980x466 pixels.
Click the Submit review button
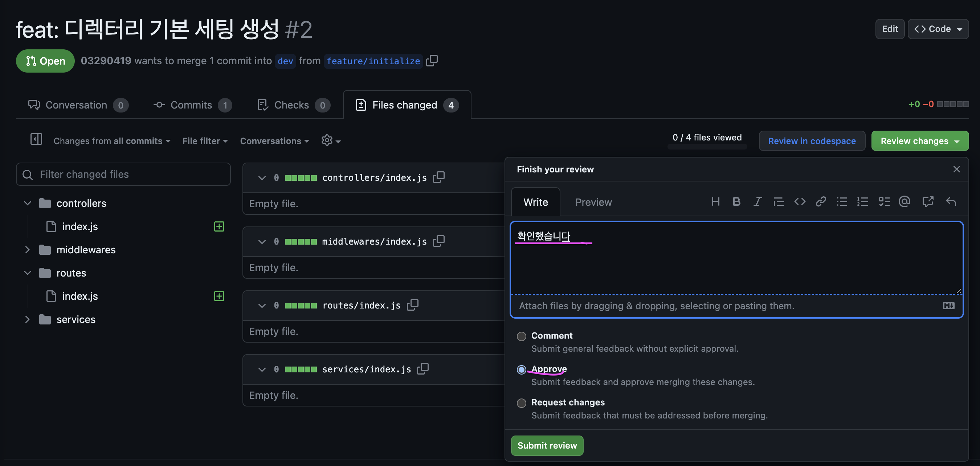coord(547,445)
